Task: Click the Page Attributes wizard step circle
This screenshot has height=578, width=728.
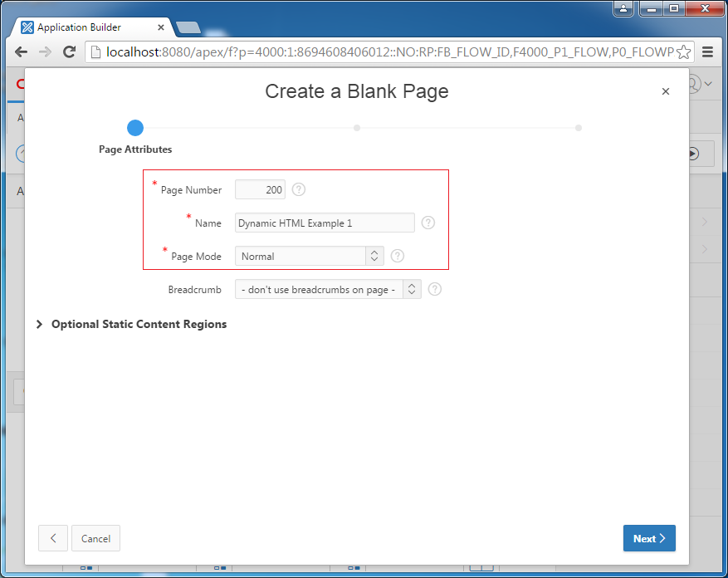Action: click(x=135, y=128)
